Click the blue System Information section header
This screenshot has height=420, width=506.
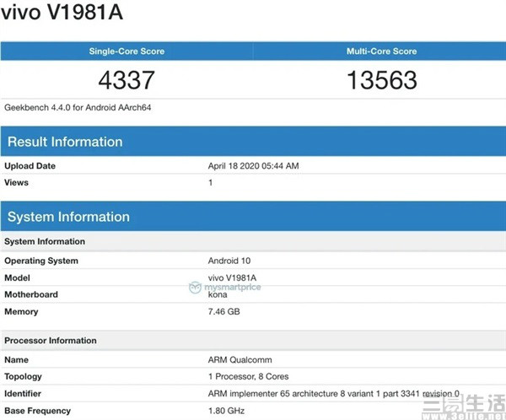click(253, 216)
